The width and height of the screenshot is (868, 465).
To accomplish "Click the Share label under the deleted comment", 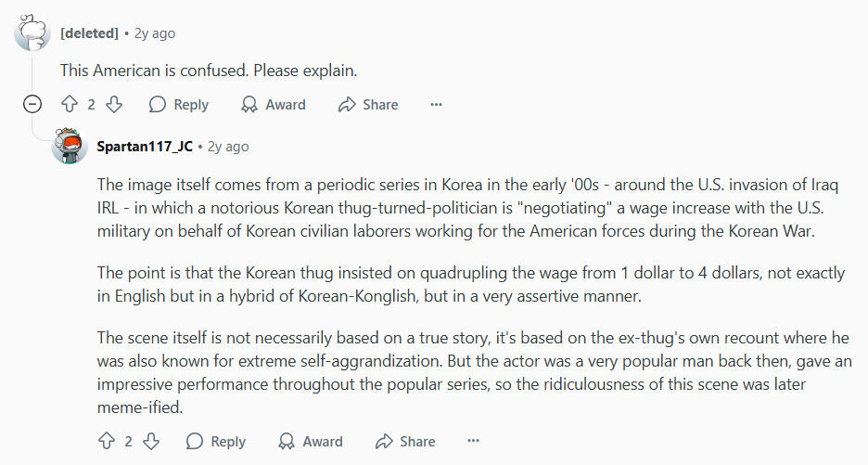I will (x=380, y=104).
